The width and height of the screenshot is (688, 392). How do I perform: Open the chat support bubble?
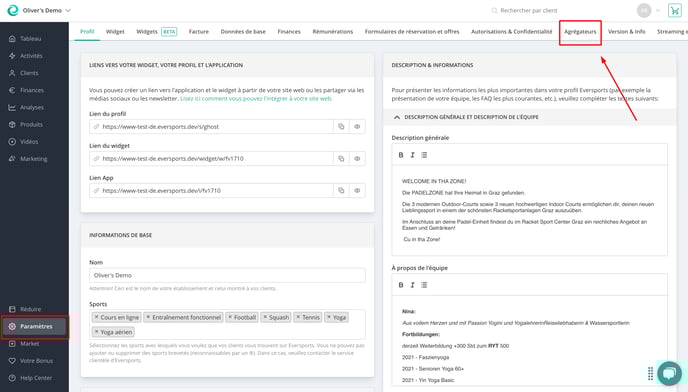click(669, 373)
